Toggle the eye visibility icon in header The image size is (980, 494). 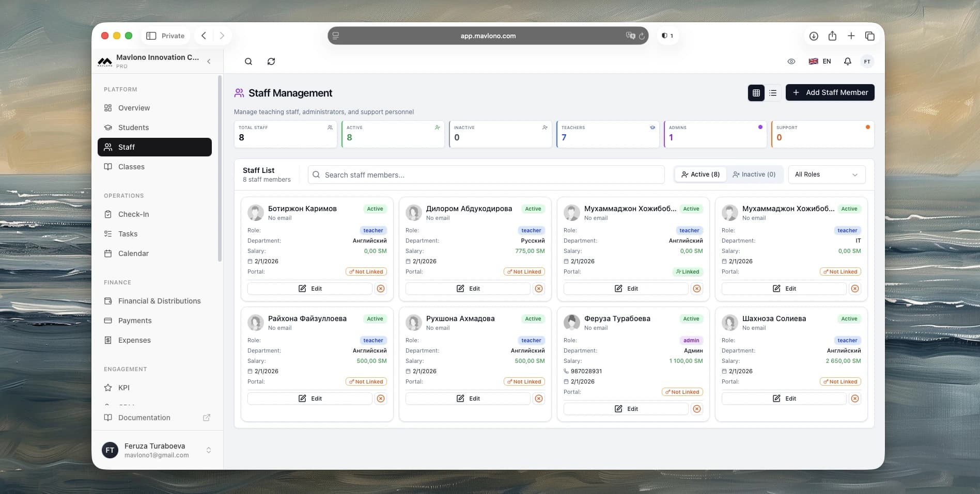click(x=791, y=61)
